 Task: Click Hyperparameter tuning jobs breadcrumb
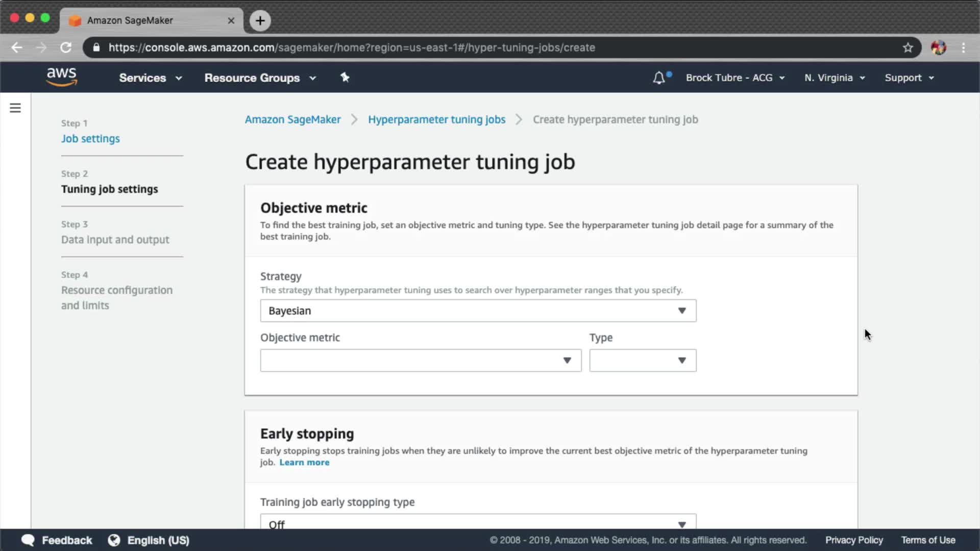point(436,119)
